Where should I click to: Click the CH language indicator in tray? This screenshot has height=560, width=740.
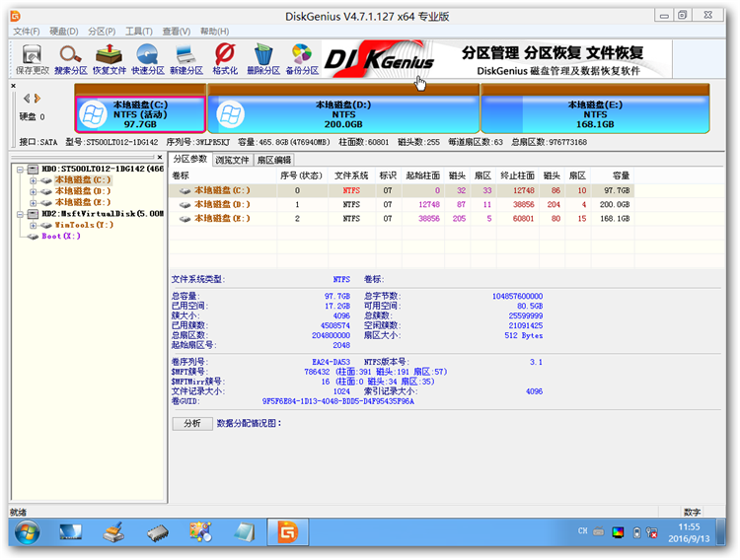(583, 531)
